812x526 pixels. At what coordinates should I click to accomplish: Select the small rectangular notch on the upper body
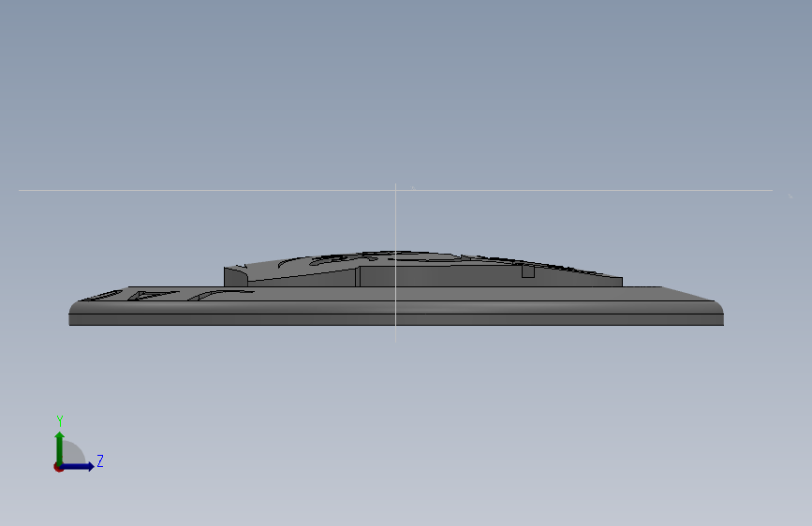click(x=527, y=270)
